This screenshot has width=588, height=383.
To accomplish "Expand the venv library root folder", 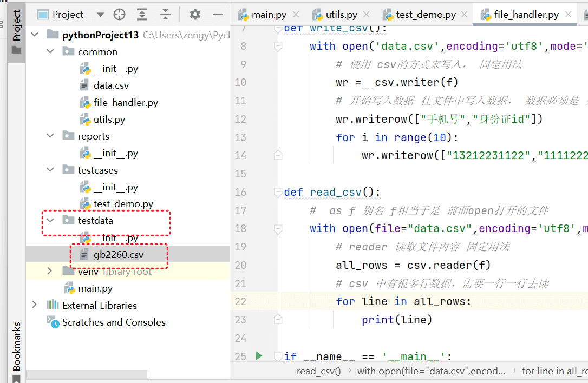I will click(49, 271).
